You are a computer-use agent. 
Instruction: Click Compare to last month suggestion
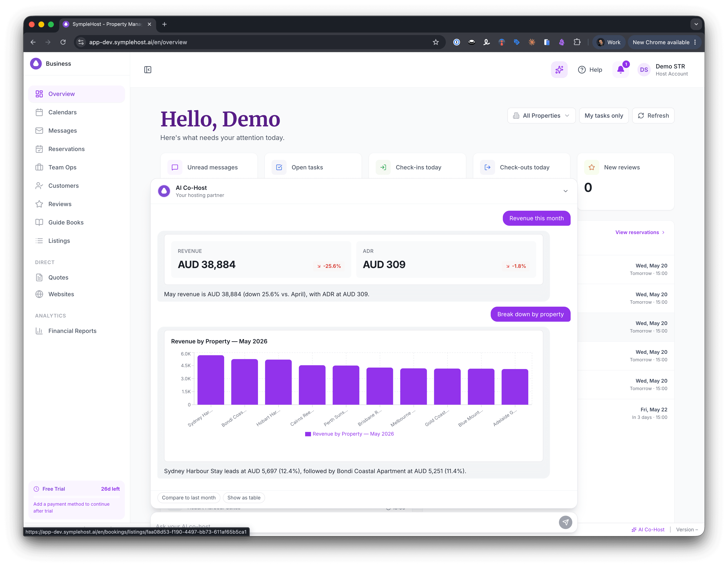(x=189, y=498)
